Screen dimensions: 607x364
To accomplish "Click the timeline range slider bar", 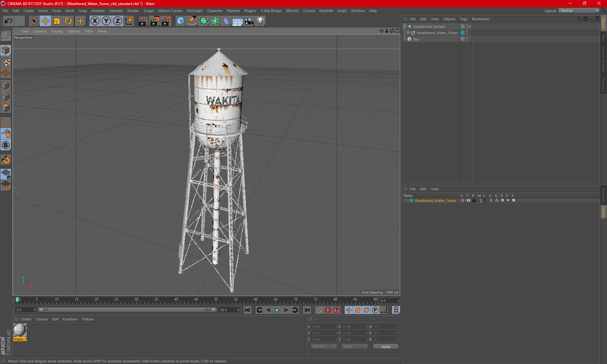I will pos(127,310).
